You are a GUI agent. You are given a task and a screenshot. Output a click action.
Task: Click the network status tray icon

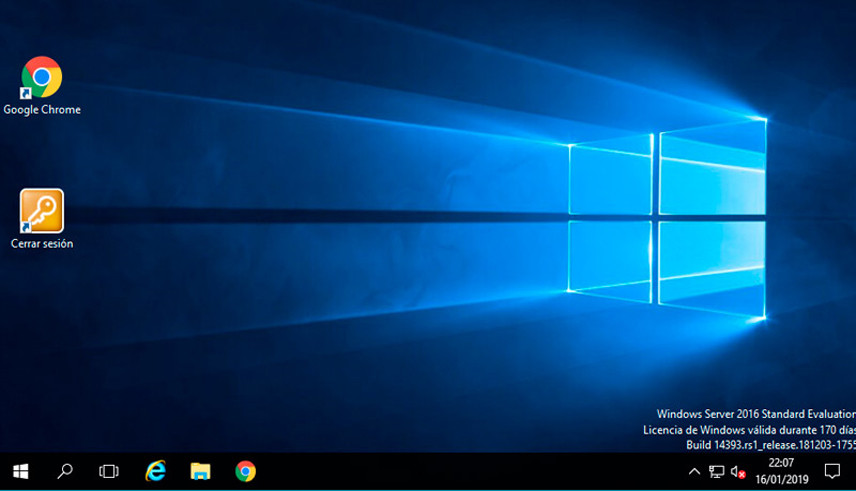pyautogui.click(x=717, y=472)
